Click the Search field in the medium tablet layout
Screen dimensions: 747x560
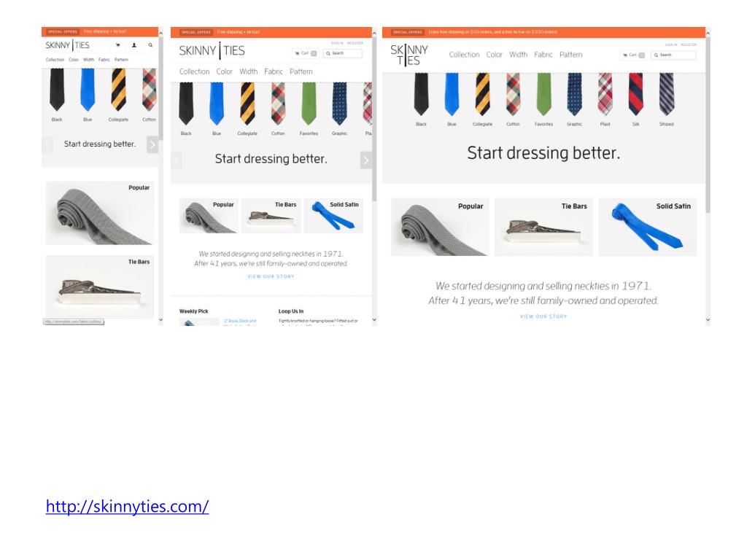[343, 53]
